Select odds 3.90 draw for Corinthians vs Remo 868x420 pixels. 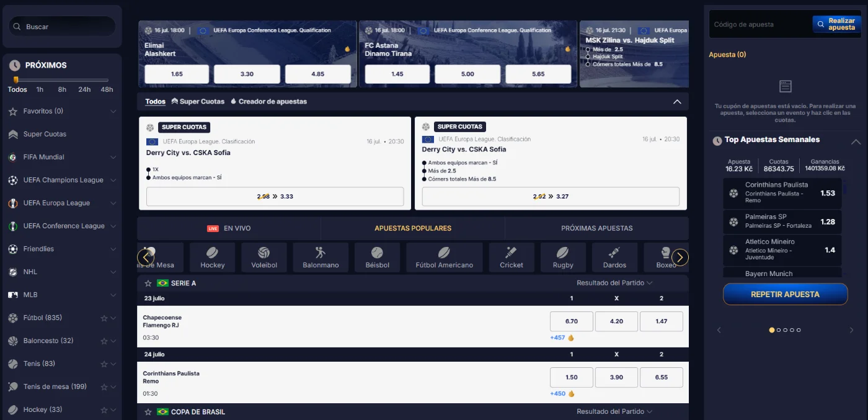[616, 377]
